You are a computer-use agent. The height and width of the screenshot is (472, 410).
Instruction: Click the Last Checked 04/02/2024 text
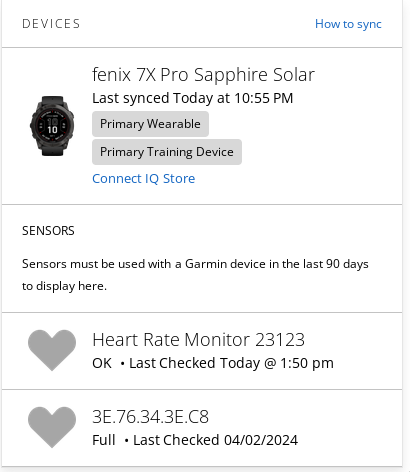[x=215, y=440]
